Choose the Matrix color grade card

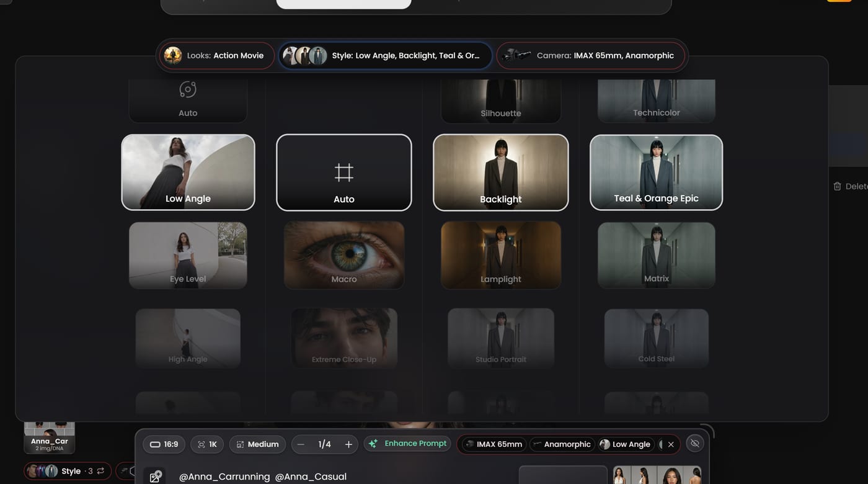pos(657,256)
